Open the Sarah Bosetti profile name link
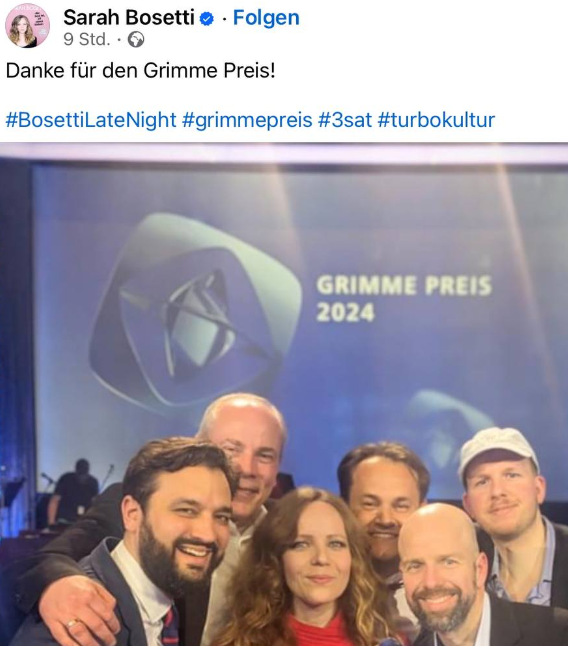 [129, 18]
